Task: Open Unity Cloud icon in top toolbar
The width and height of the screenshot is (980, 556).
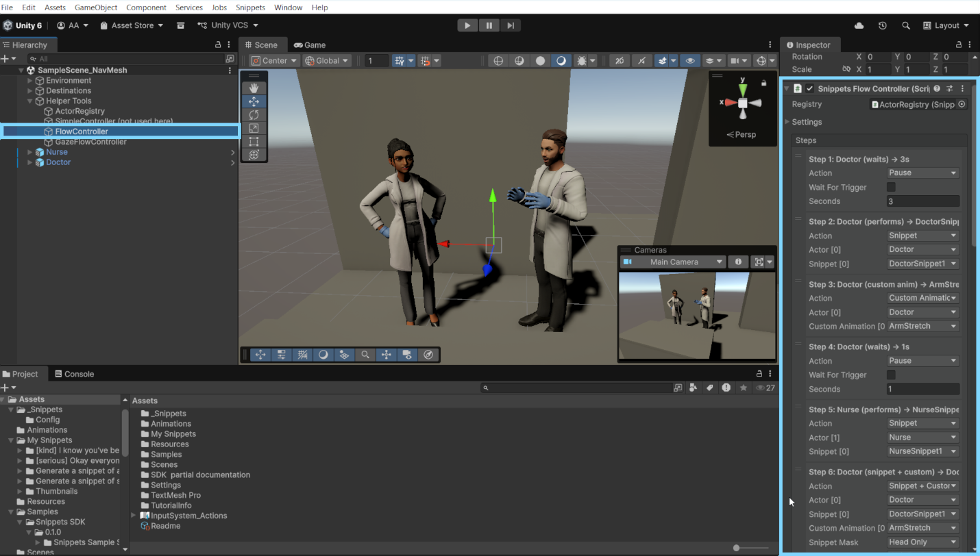Action: tap(859, 25)
